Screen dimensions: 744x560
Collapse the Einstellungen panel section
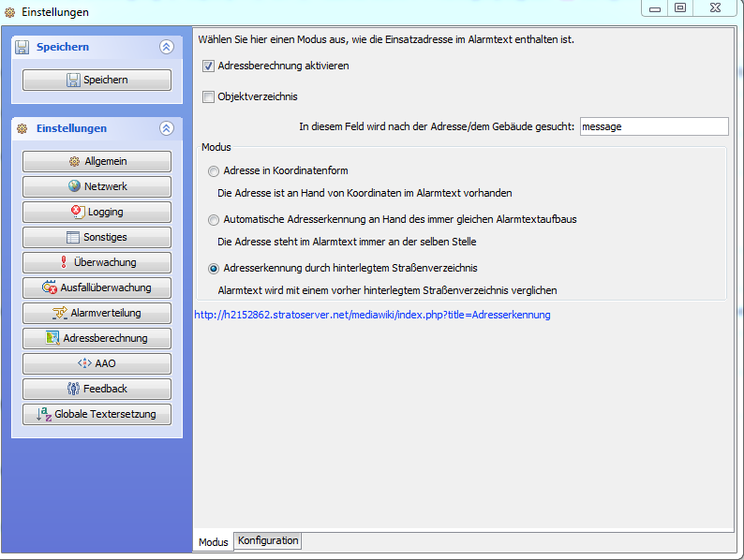[x=167, y=128]
